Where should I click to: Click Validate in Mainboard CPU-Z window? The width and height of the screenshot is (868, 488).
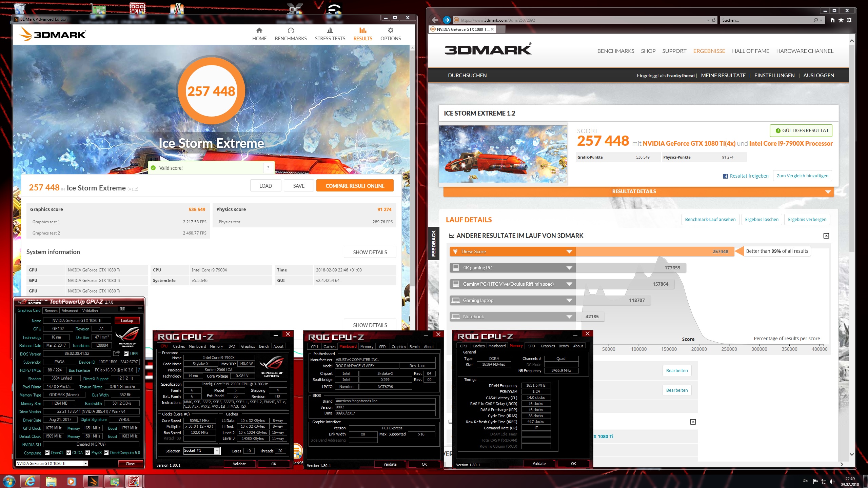tap(390, 464)
